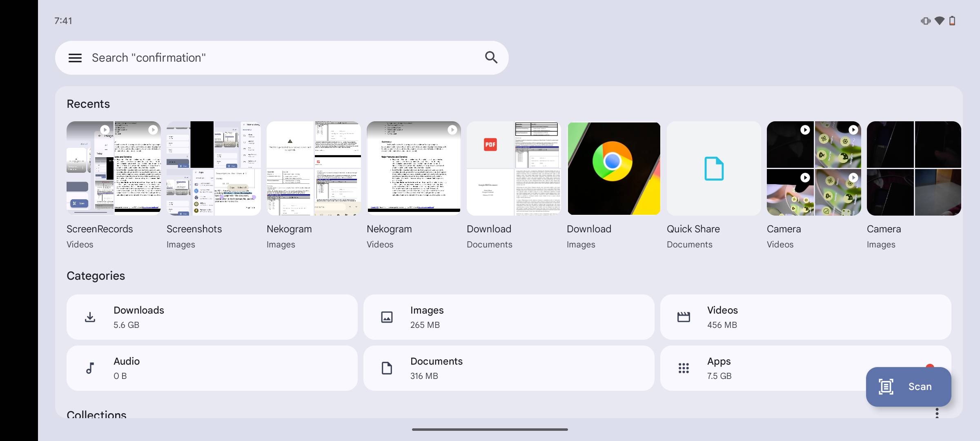The height and width of the screenshot is (441, 980).
Task: Open the Audio category
Action: click(212, 368)
